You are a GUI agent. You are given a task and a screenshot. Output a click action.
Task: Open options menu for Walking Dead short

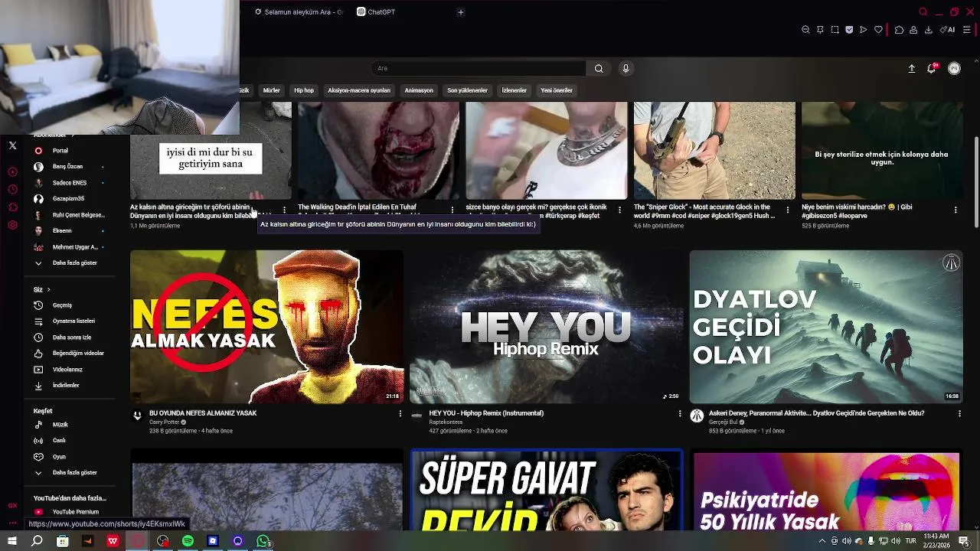(x=452, y=210)
